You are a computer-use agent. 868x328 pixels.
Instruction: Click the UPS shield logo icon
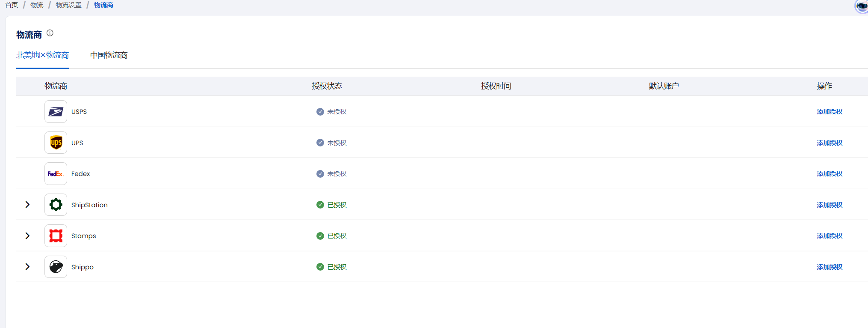[56, 143]
